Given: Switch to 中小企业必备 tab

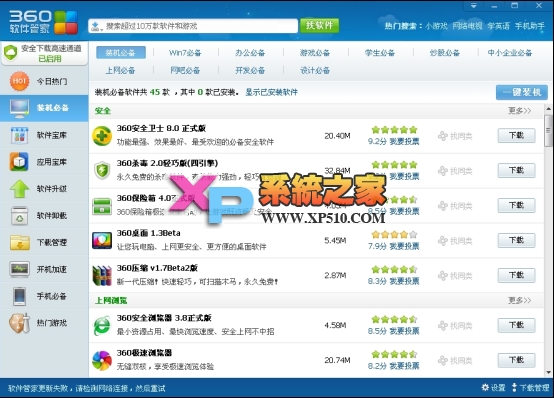Looking at the screenshot, I should coord(510,53).
